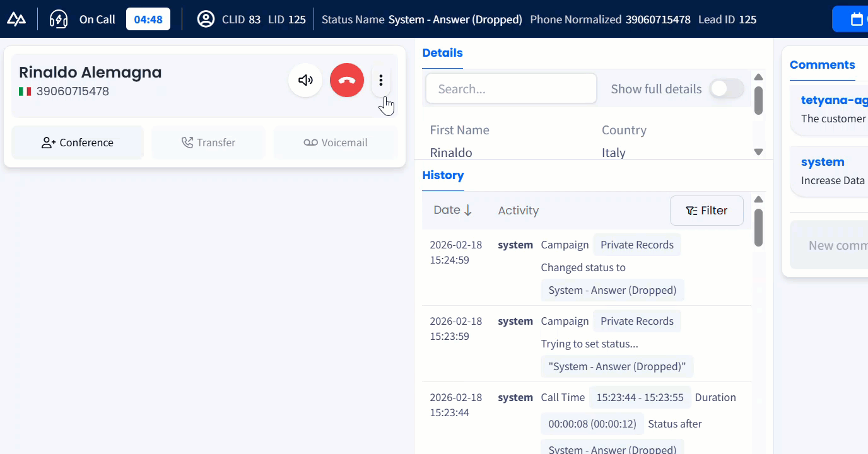
Task: Open the three-dot call options menu
Action: (x=381, y=80)
